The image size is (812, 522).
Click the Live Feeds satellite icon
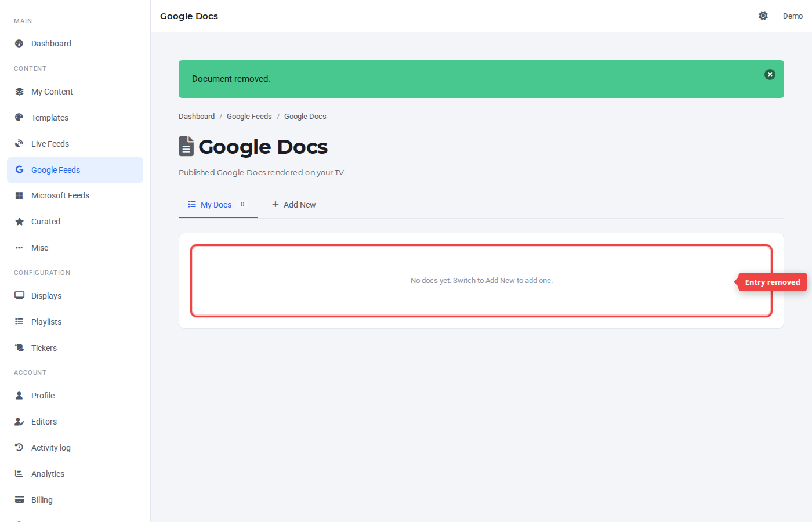(x=19, y=144)
